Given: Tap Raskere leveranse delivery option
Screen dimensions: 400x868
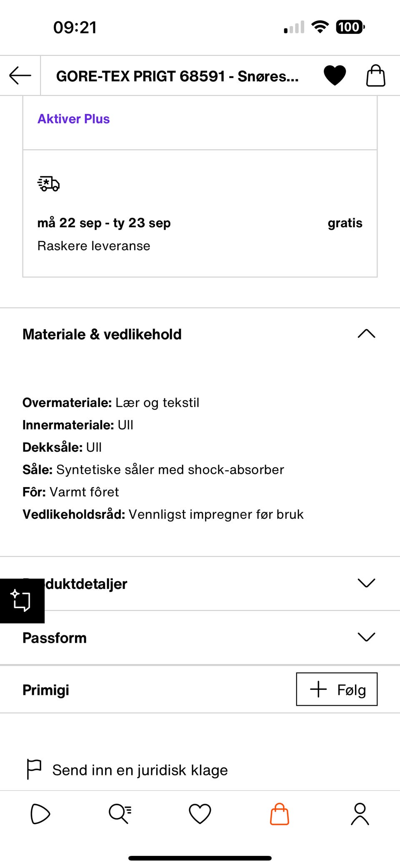Looking at the screenshot, I should click(x=94, y=245).
